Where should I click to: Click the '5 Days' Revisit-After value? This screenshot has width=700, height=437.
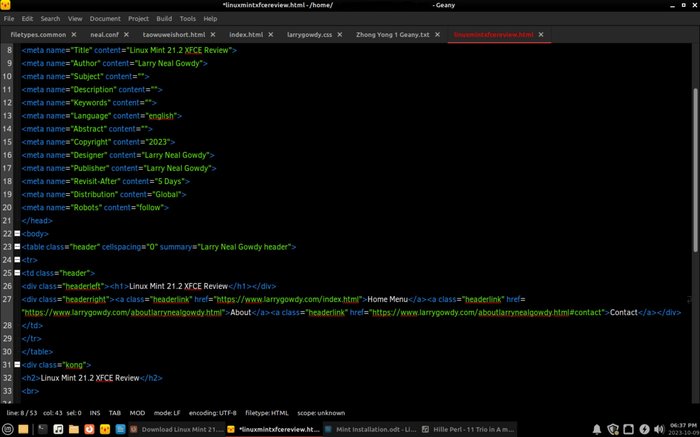coord(171,181)
